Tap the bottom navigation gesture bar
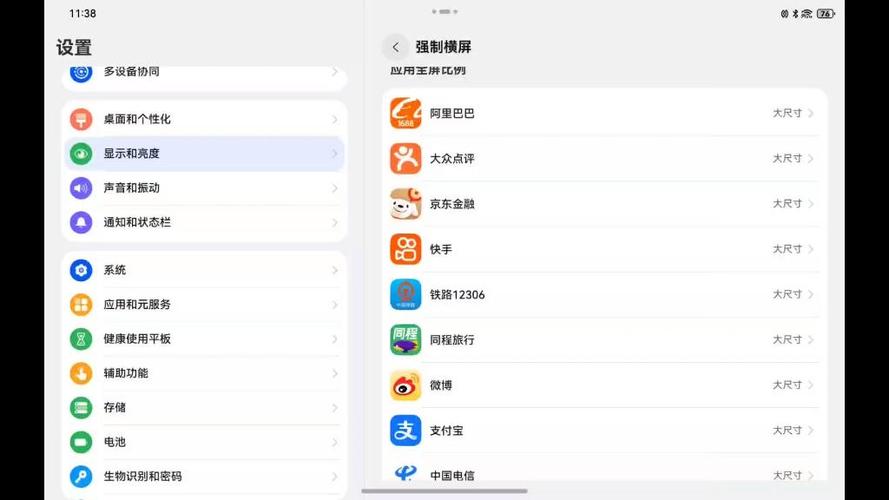 point(444,491)
